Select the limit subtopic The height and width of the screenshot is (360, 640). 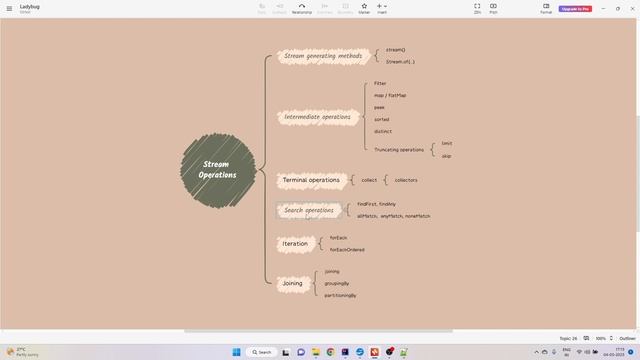click(x=447, y=143)
